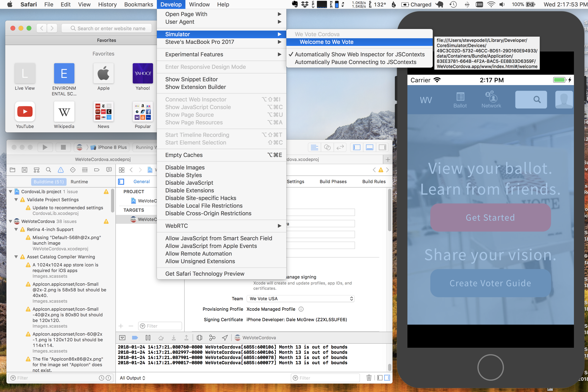Collapse the CordovaLib project disclosure triangle

(x=10, y=192)
